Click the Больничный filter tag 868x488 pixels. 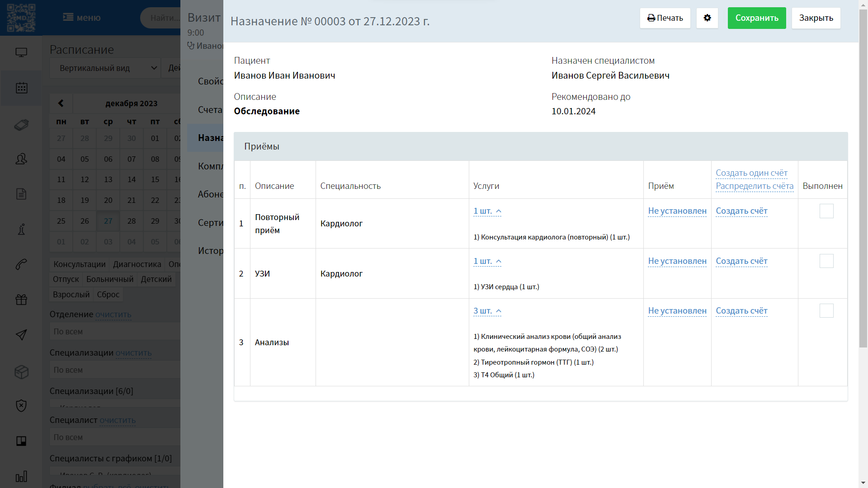coord(110,279)
